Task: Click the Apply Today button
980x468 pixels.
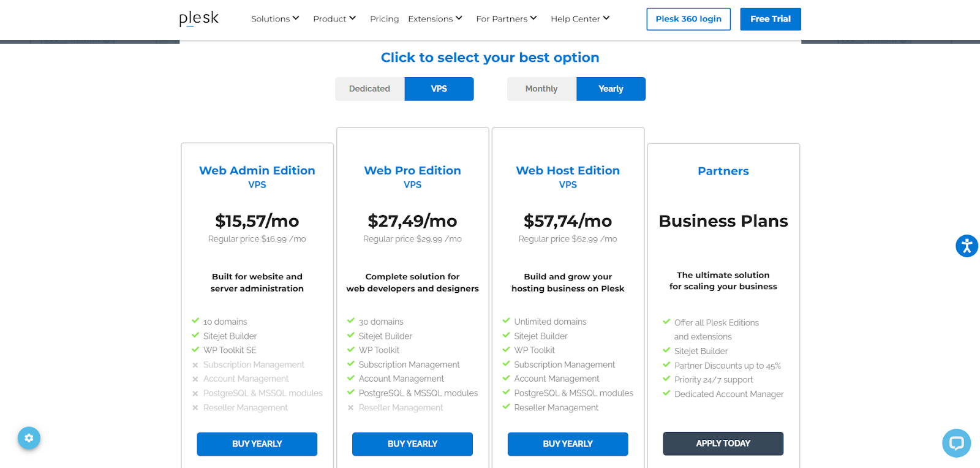Action: (723, 443)
